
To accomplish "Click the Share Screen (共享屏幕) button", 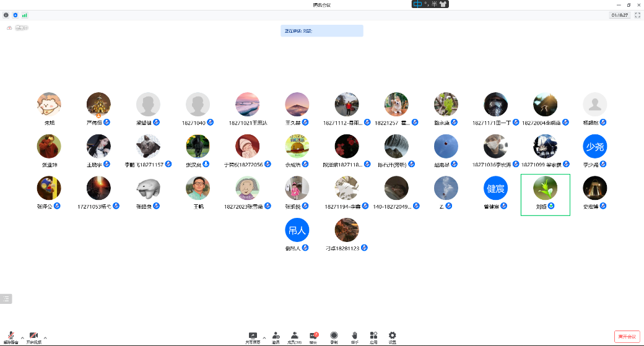I will (253, 336).
